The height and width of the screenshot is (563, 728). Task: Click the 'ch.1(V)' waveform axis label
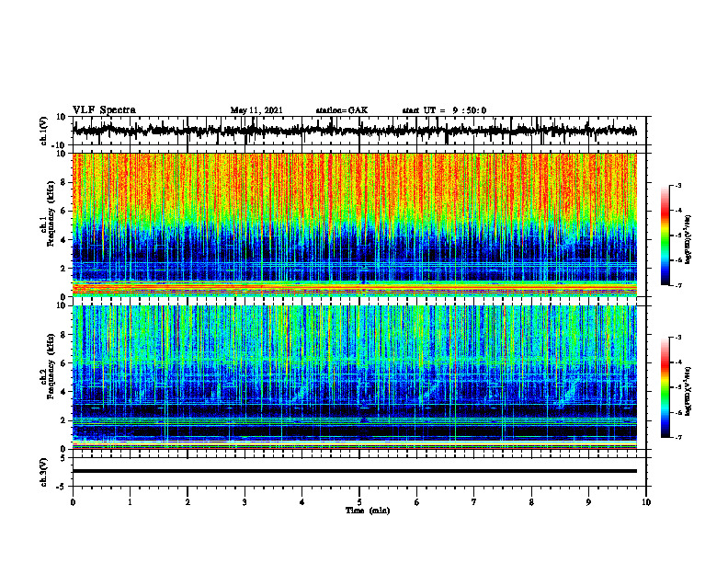tap(44, 131)
